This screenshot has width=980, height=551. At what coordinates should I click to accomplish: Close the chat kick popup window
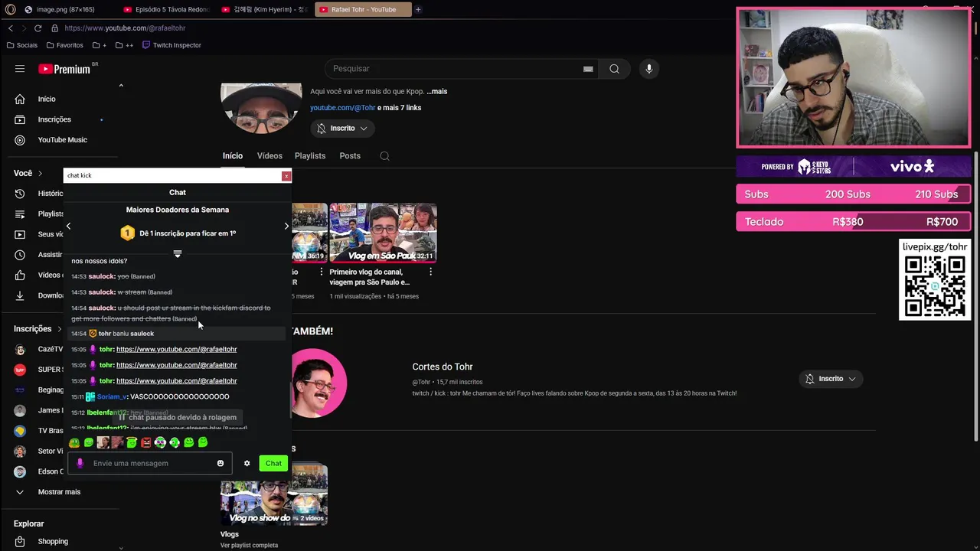tap(286, 176)
